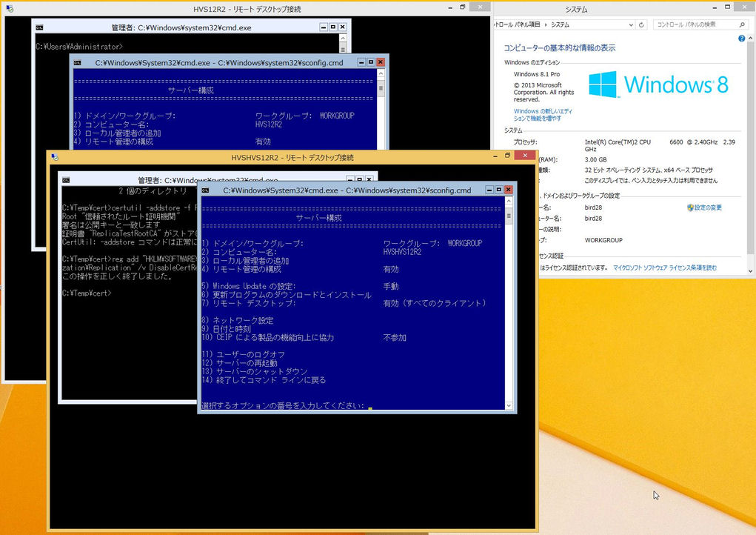Image resolution: width=756 pixels, height=535 pixels.
Task: Click the scrollbar thumb in HVSHVS12R2 sconfig window
Action: pyautogui.click(x=509, y=216)
